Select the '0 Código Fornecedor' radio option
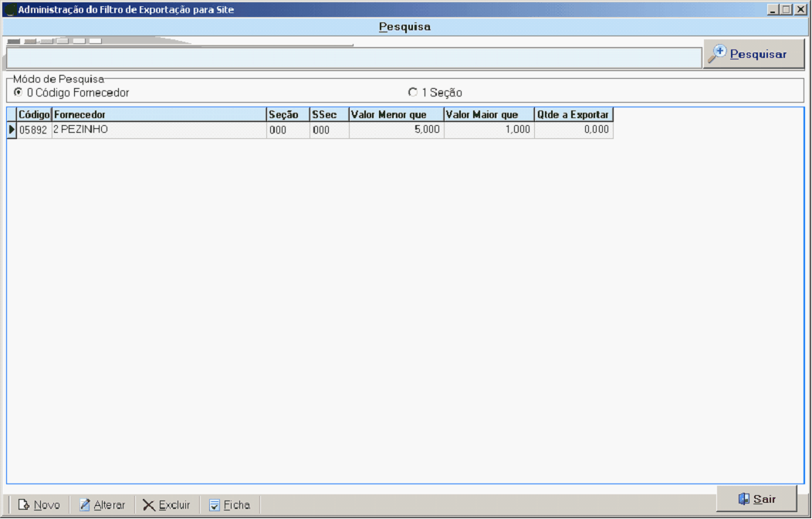The image size is (812, 519). pos(18,92)
